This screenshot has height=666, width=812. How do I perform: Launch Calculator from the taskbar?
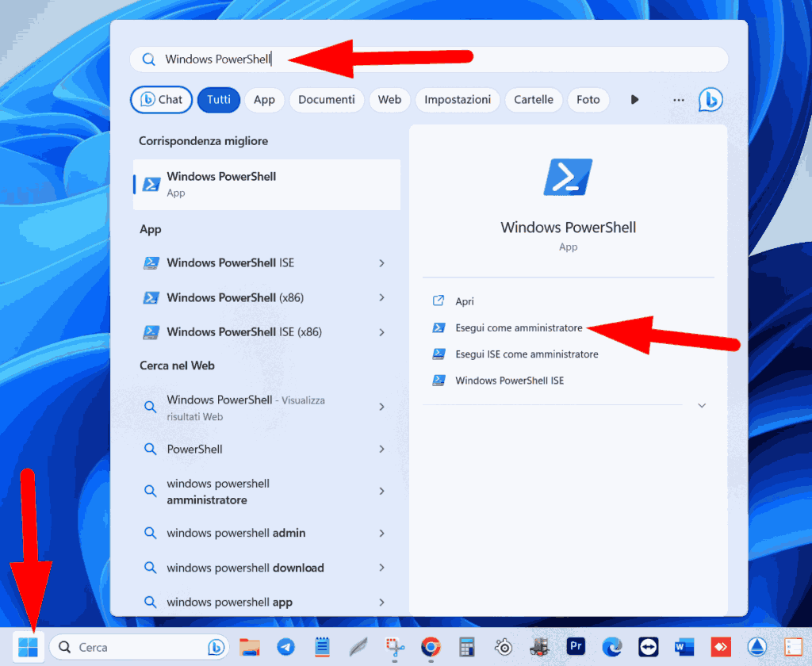coord(467,647)
